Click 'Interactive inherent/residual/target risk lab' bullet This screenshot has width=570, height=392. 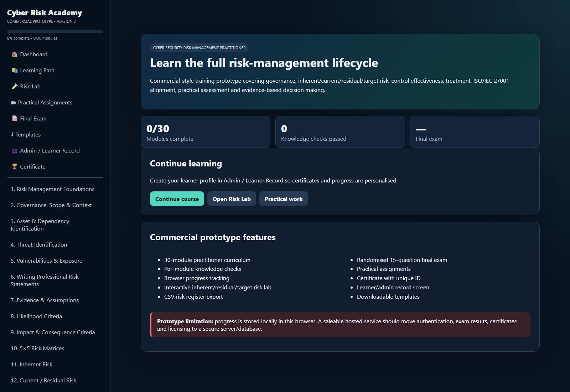pos(218,288)
